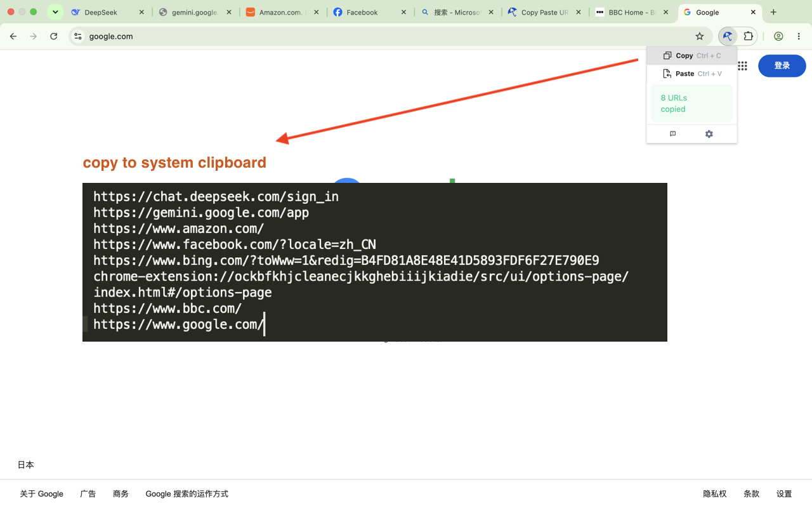Click the "8 URLs copied" status message
Screen dimensions: 812x508
pos(691,104)
